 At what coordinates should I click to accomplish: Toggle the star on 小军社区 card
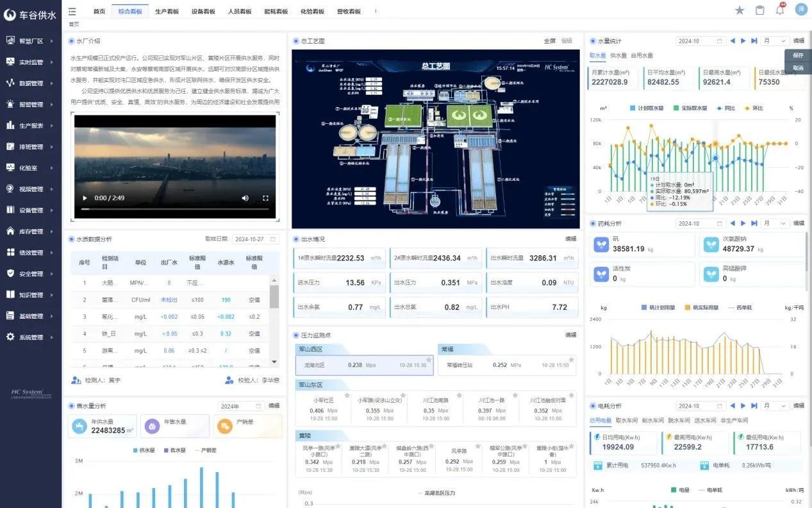(x=347, y=395)
